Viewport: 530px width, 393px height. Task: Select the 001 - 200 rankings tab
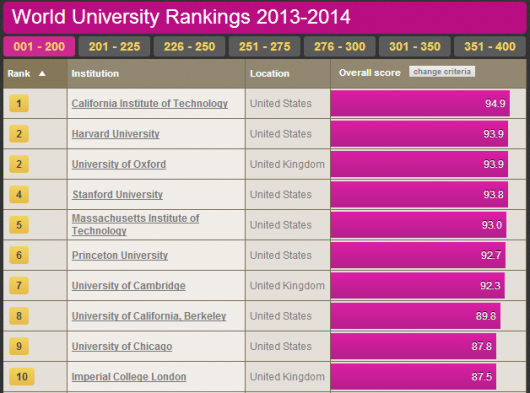click(39, 46)
